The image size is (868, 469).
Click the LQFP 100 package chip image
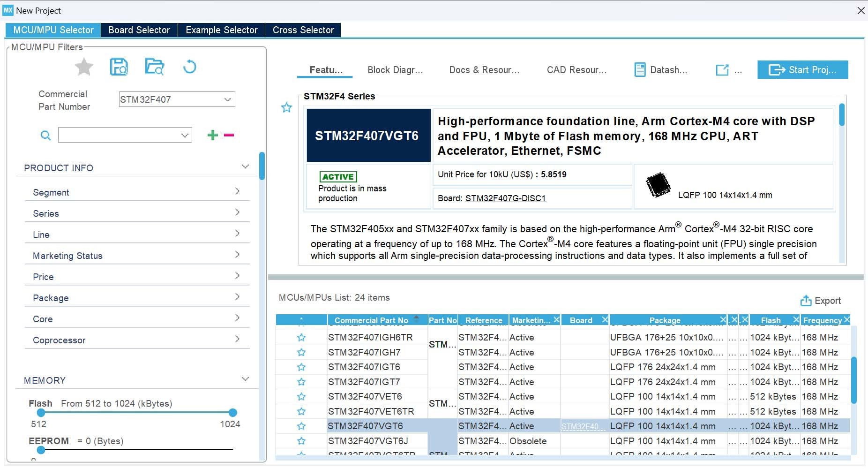click(658, 185)
